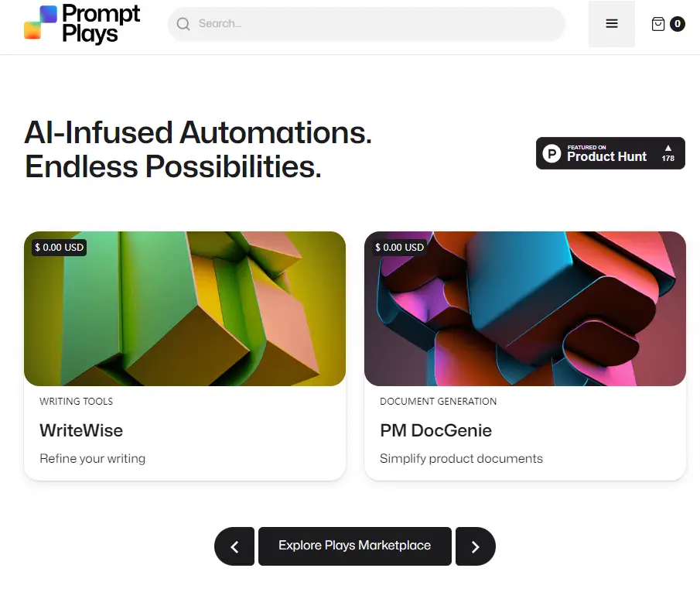Click the Explore Plays Marketplace button
Screen dimensions: 700x616
coord(354,546)
